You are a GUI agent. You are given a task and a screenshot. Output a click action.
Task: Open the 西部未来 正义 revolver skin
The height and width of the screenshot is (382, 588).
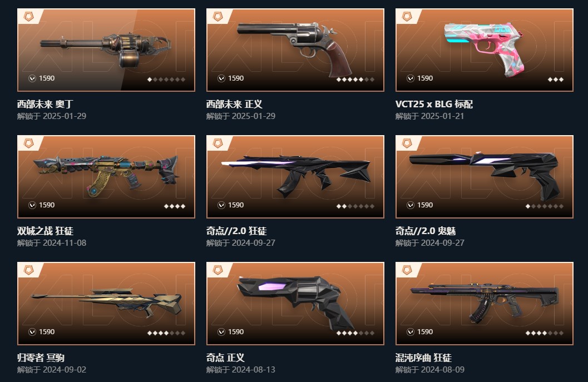tap(295, 50)
